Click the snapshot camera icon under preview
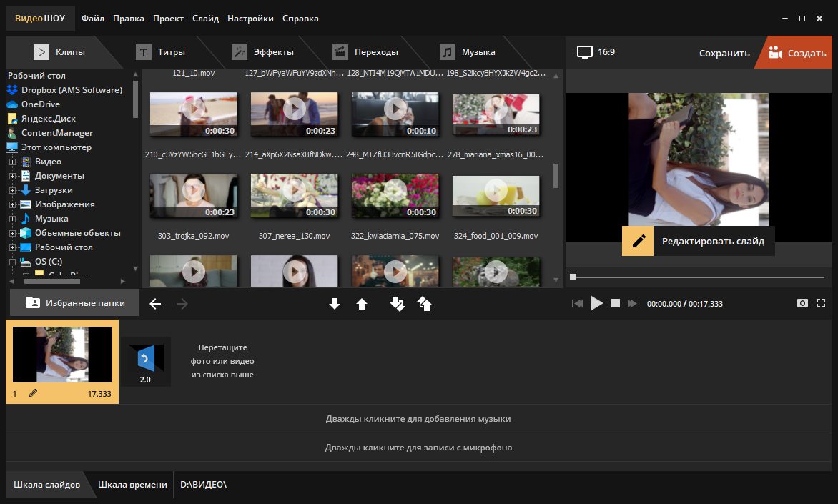The width and height of the screenshot is (838, 504). (x=802, y=304)
